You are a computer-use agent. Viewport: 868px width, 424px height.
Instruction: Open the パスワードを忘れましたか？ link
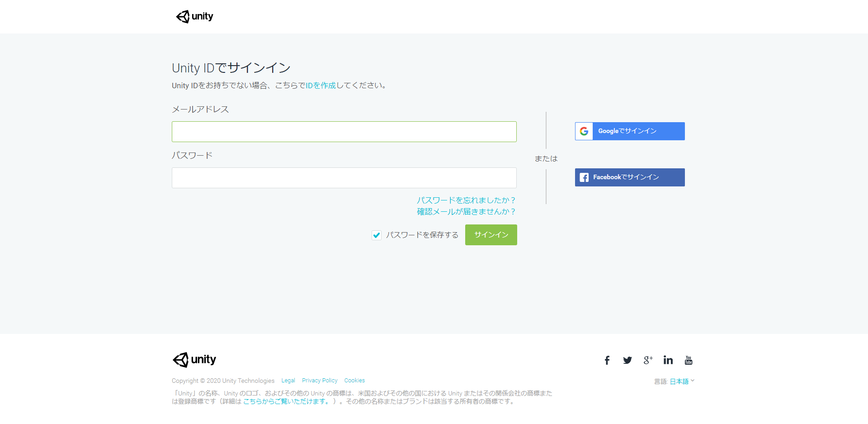(466, 200)
